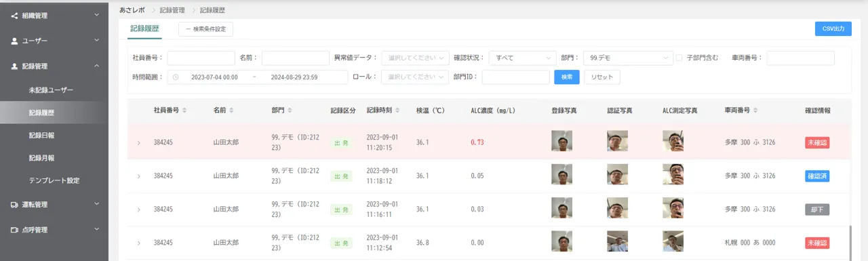Open 認証写真 thumbnail in 11:18:12 row

617,175
